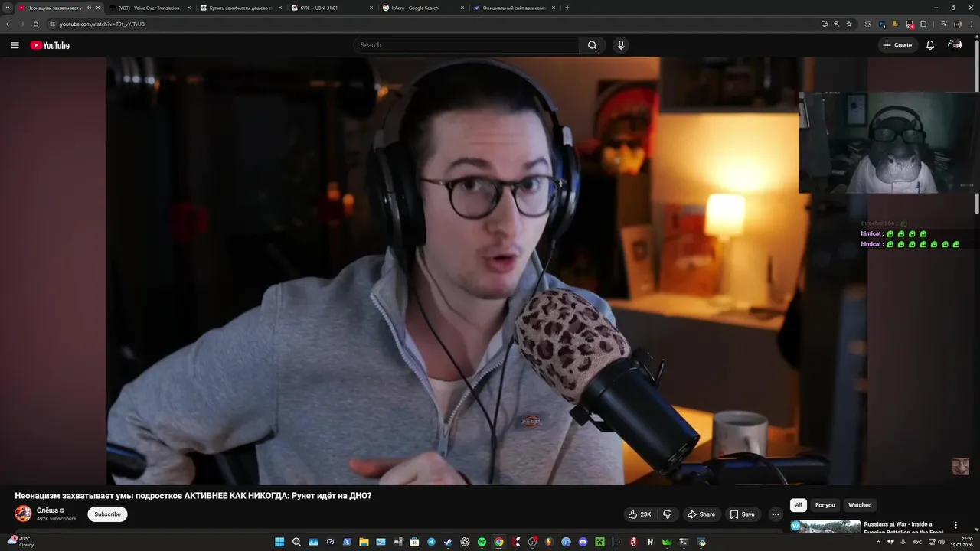Toggle the Subscribe button for Олёша

click(x=107, y=514)
